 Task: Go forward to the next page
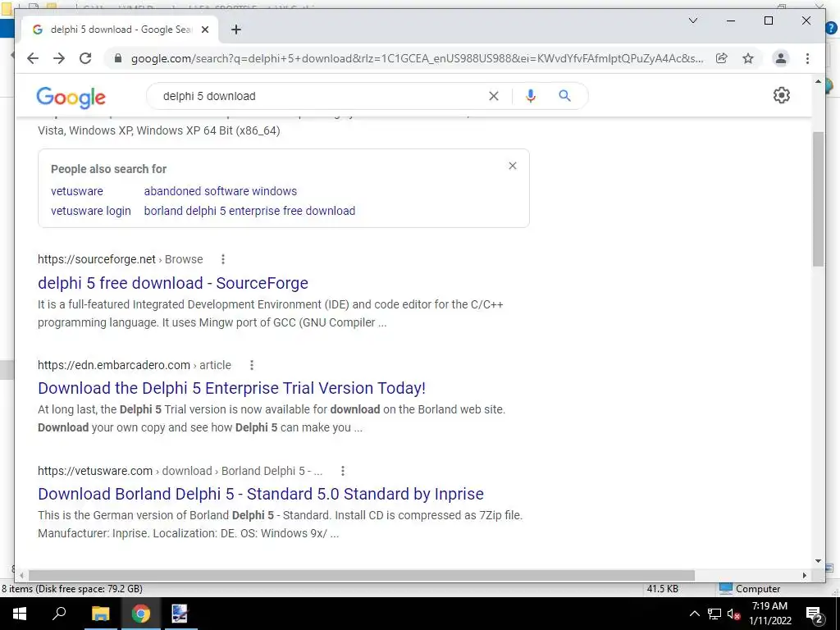(x=59, y=58)
